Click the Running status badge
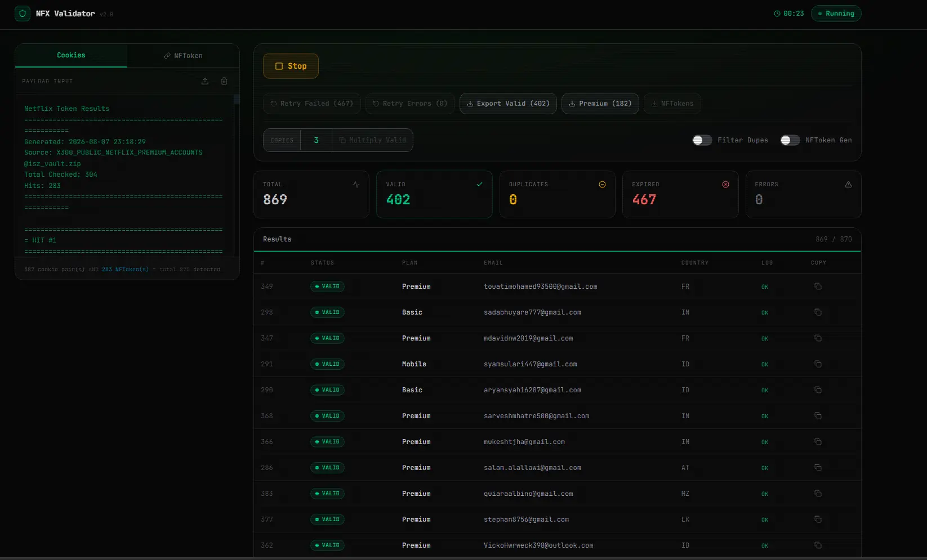The width and height of the screenshot is (927, 560). pos(836,14)
